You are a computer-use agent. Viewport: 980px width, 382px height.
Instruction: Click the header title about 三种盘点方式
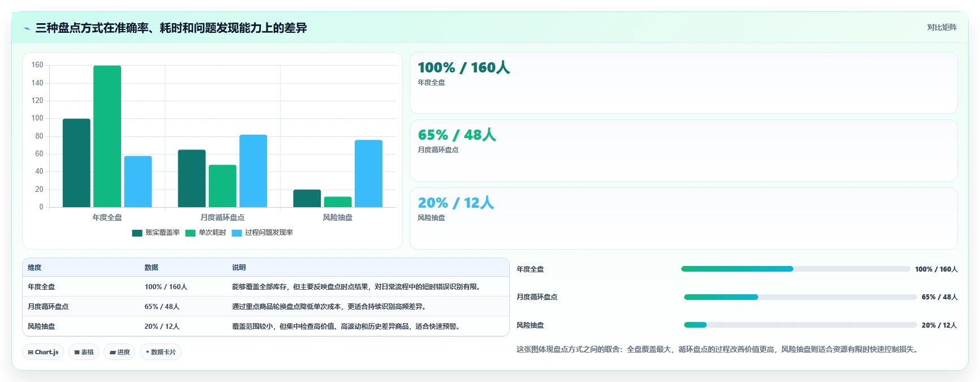171,28
